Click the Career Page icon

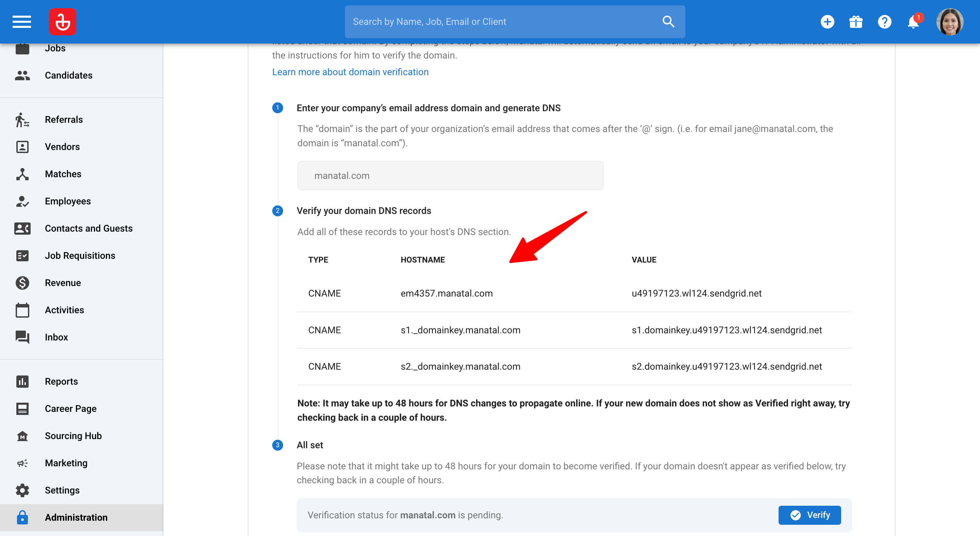coord(22,408)
